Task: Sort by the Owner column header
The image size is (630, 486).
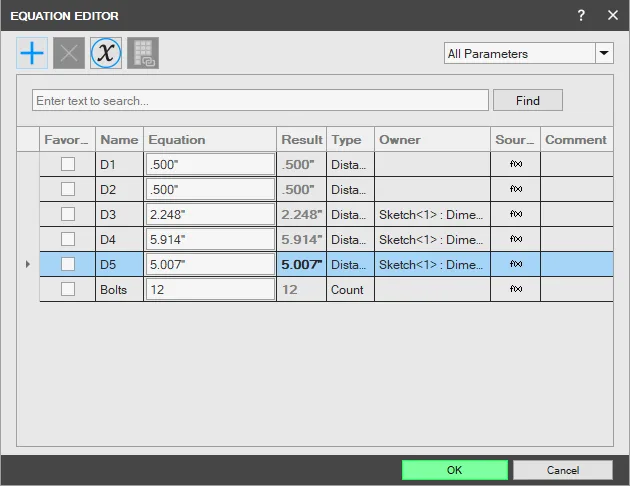Action: 432,139
